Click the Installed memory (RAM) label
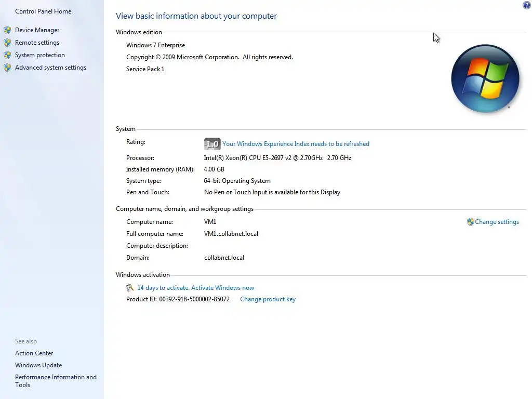The height and width of the screenshot is (399, 532). 161,169
